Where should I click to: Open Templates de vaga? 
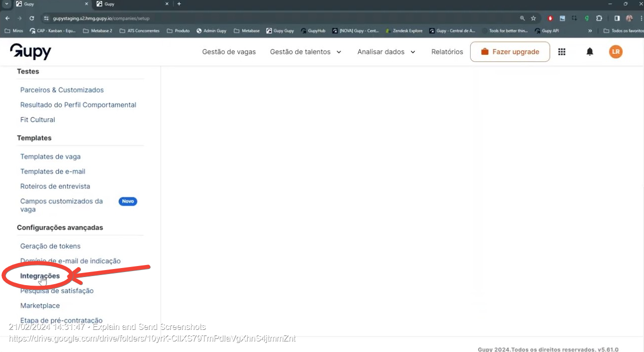point(50,156)
